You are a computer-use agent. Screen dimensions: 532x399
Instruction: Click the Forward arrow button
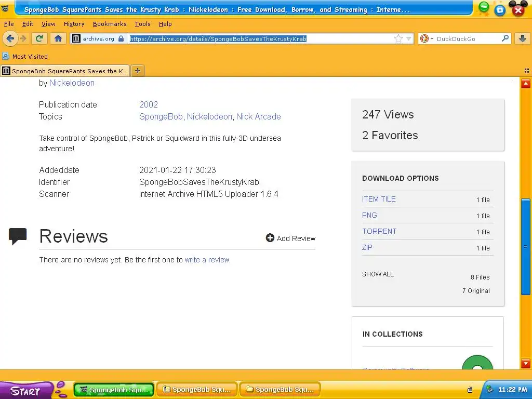(23, 38)
